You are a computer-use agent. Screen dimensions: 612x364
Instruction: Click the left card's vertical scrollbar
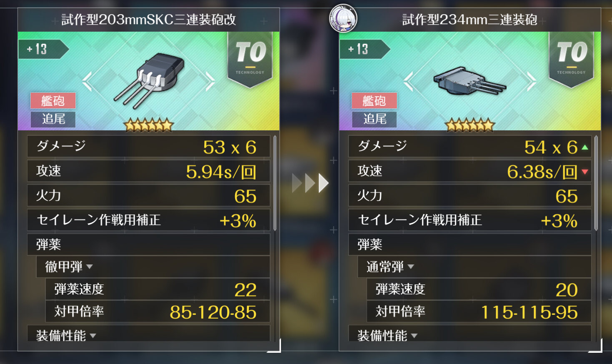point(275,183)
